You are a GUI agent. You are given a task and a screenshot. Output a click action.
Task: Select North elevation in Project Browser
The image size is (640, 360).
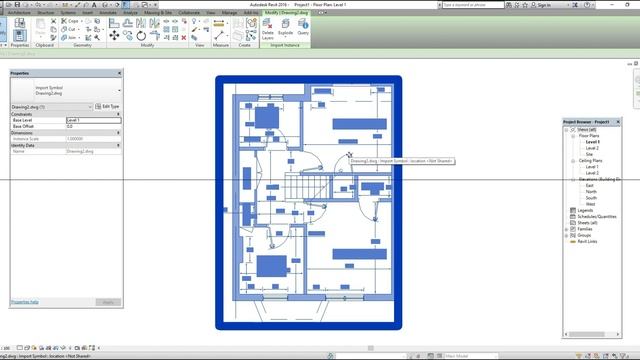click(591, 191)
